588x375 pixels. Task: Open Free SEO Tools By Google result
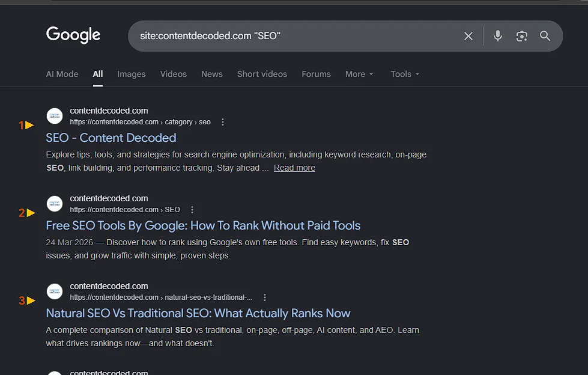203,225
